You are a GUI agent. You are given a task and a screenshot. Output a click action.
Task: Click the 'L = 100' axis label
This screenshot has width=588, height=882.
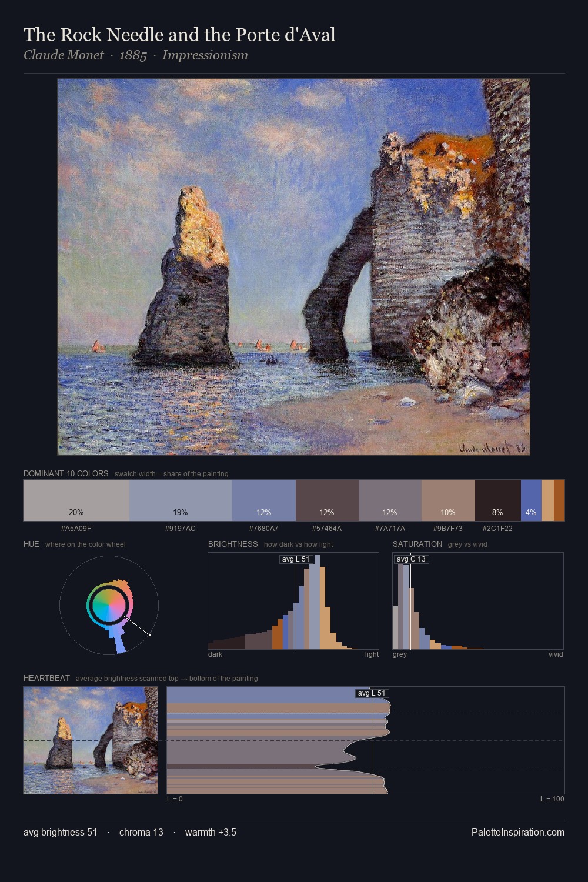tap(552, 799)
